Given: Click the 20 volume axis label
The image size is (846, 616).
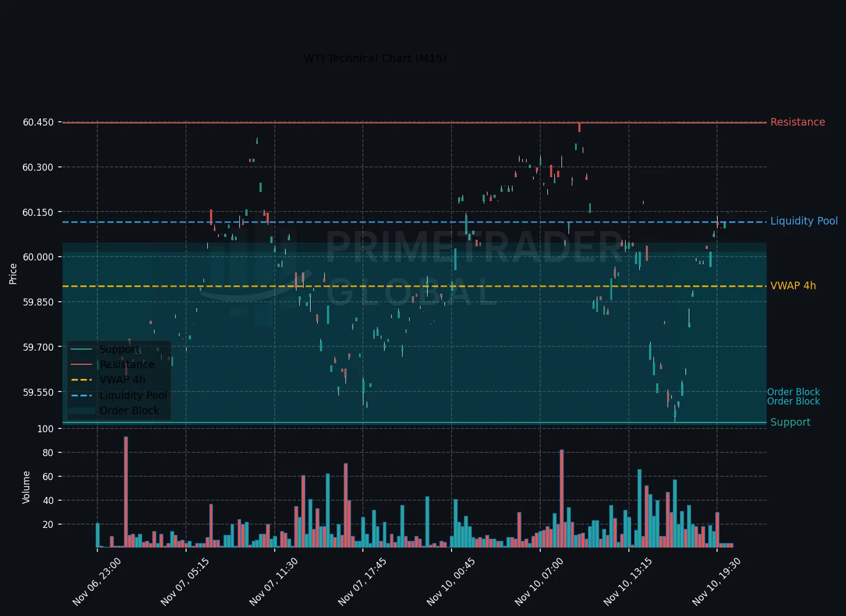Looking at the screenshot, I should click(48, 525).
